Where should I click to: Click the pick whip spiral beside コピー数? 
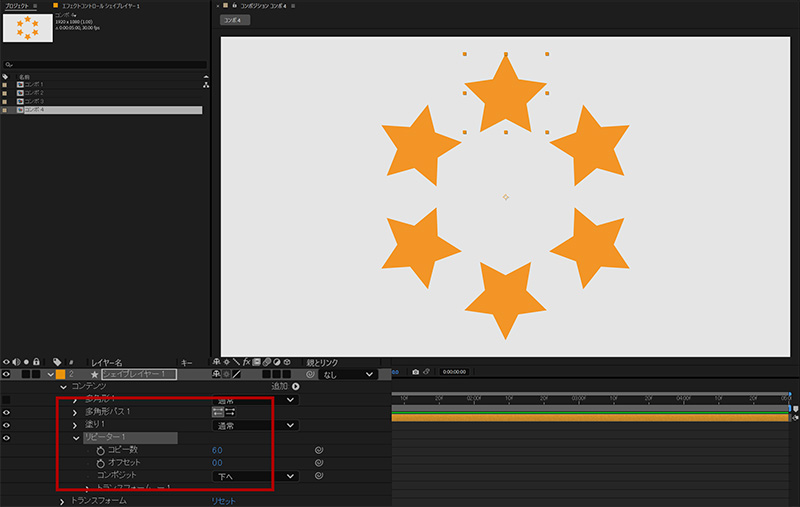319,451
